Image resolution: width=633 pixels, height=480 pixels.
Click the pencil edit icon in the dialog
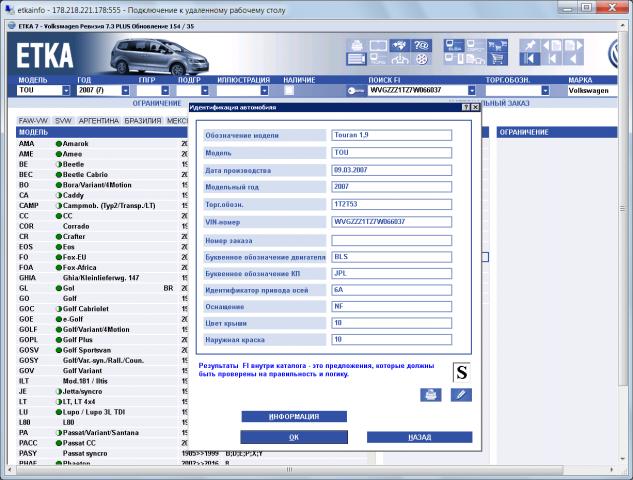point(461,394)
